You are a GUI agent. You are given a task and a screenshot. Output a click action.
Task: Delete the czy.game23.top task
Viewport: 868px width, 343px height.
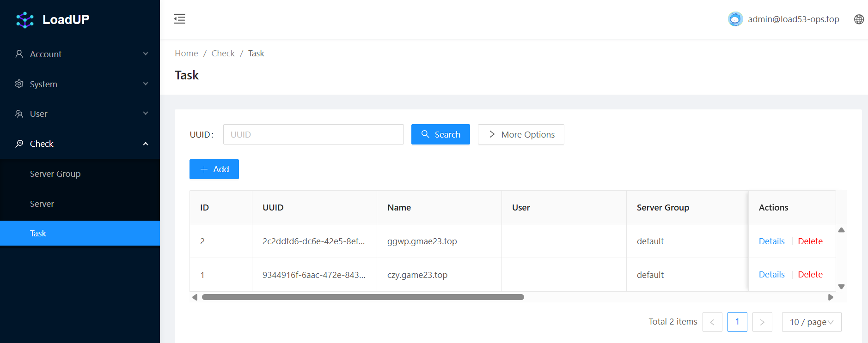[x=810, y=275]
